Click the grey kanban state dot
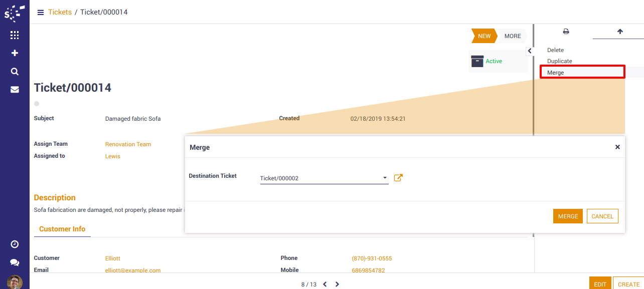 coord(37,104)
